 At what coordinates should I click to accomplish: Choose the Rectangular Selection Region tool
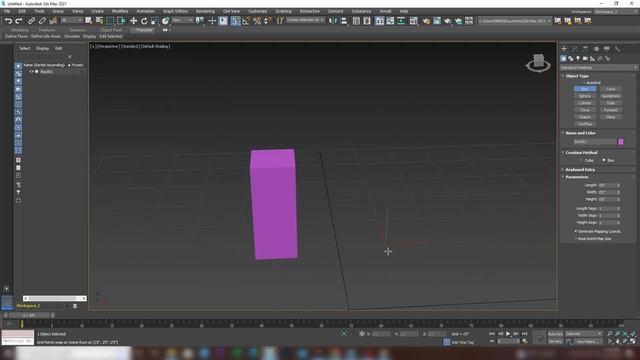click(x=110, y=20)
